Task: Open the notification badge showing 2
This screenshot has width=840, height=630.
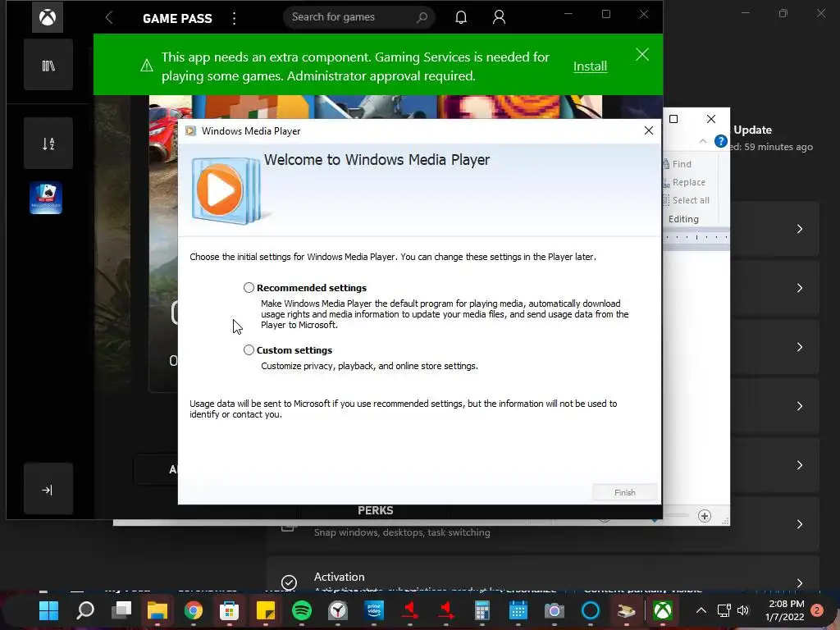Action: coord(817,610)
